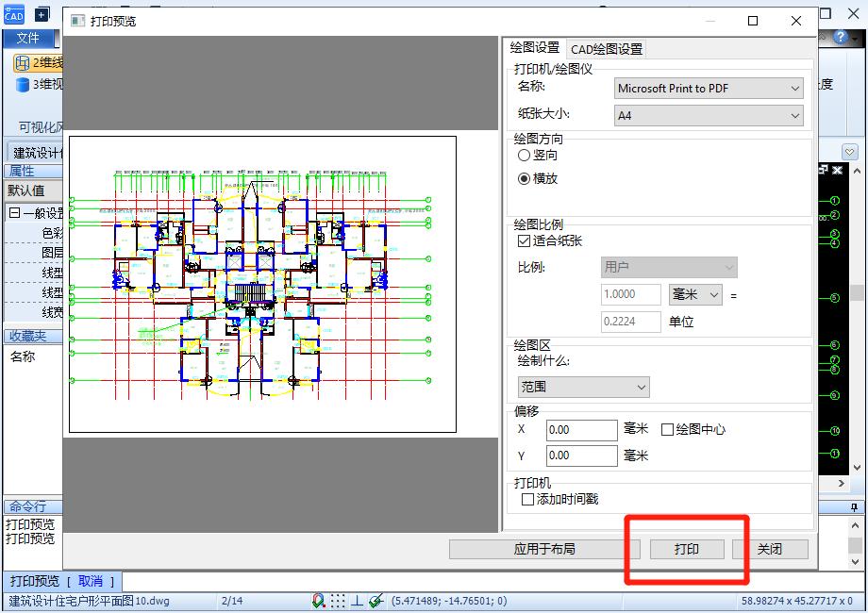Image resolution: width=868 pixels, height=613 pixels.
Task: Click the 默认值 default value button
Action: pyautogui.click(x=33, y=191)
